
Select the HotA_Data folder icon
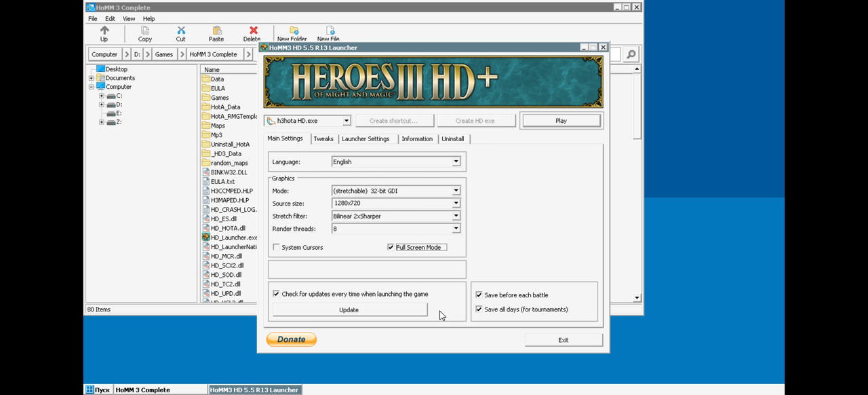click(206, 107)
